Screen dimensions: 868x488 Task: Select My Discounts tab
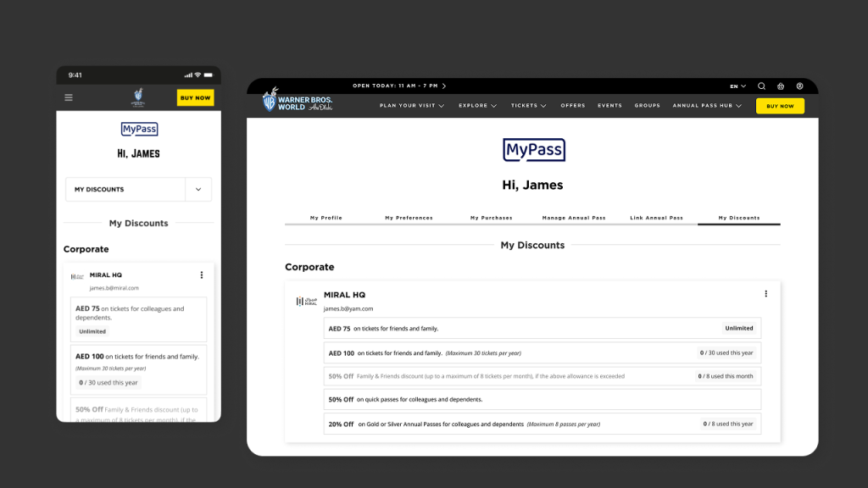(739, 218)
